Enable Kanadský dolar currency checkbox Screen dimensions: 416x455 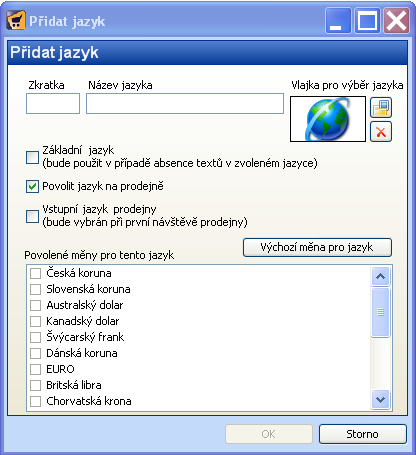click(x=35, y=321)
